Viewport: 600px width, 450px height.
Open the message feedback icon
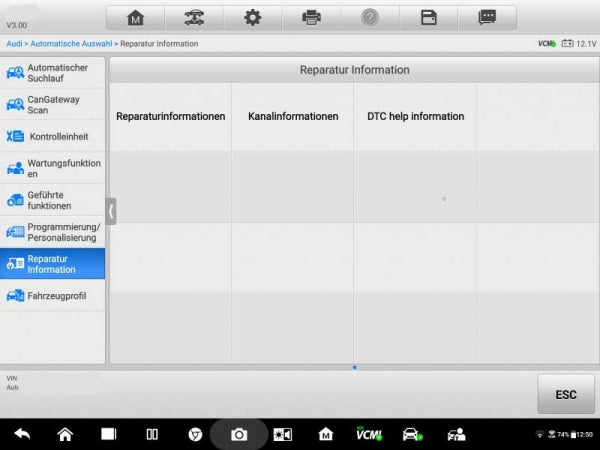[x=487, y=18]
